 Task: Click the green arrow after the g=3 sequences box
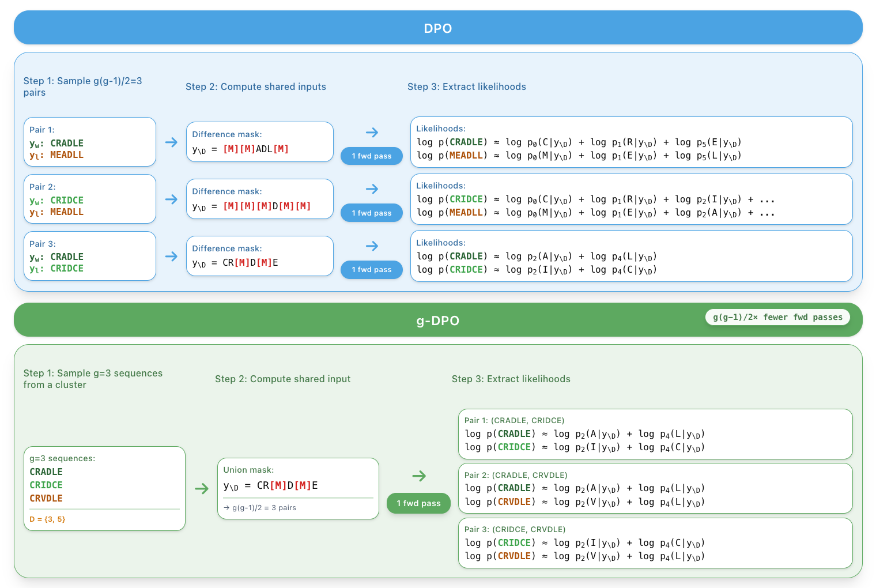(201, 489)
